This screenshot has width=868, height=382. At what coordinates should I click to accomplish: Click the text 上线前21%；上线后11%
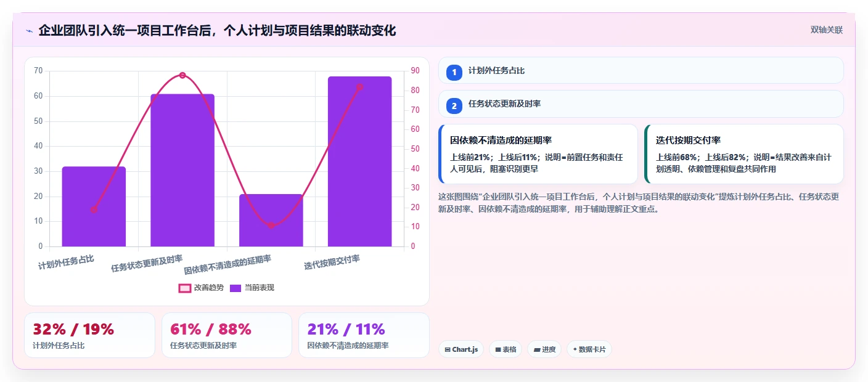pyautogui.click(x=494, y=157)
